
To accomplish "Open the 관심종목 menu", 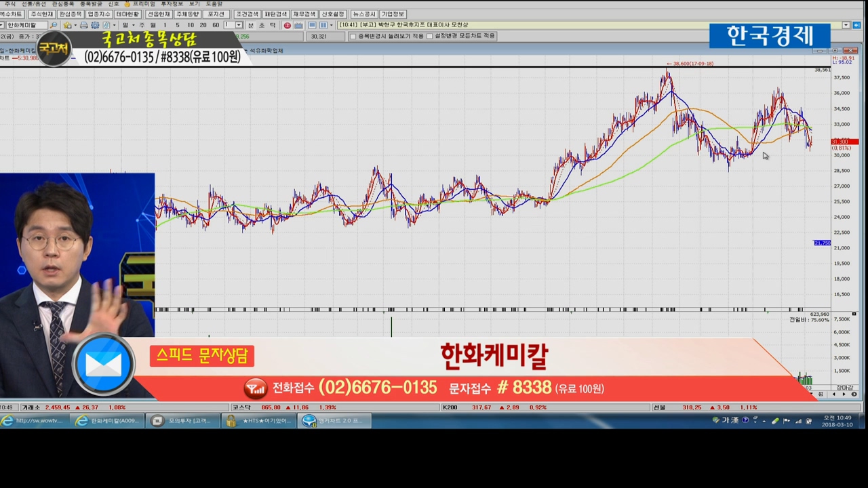I will point(63,4).
